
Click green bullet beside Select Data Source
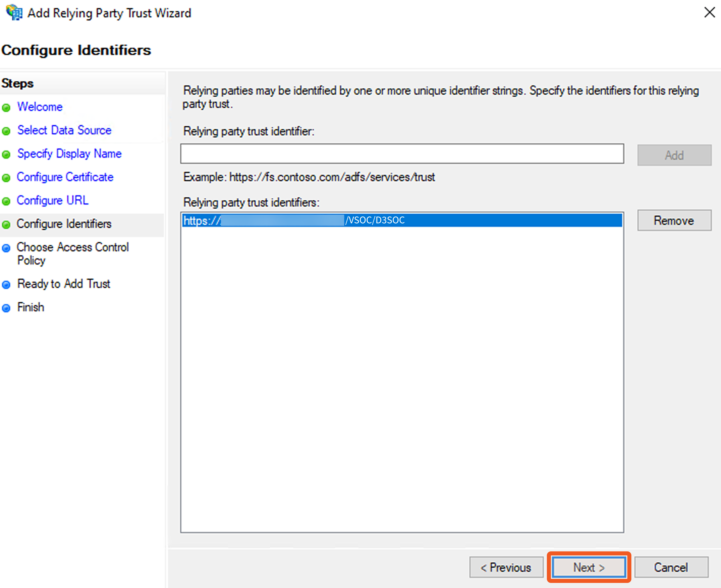coord(6,131)
